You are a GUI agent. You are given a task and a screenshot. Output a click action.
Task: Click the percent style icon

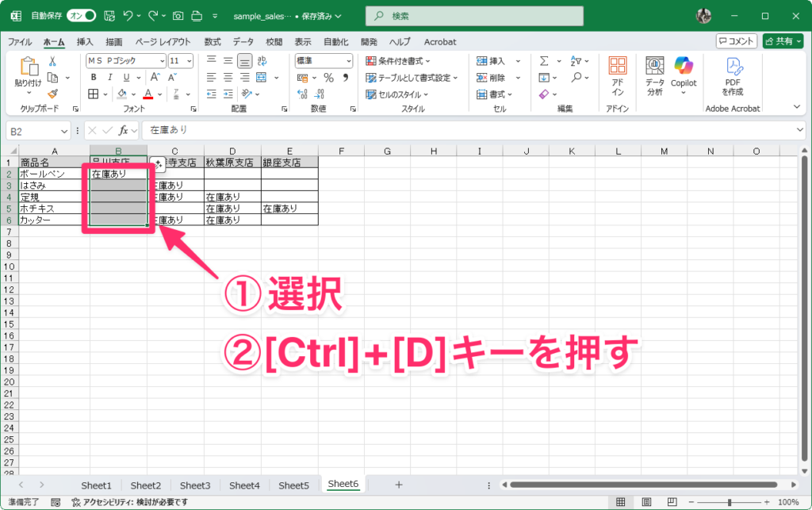tap(327, 78)
